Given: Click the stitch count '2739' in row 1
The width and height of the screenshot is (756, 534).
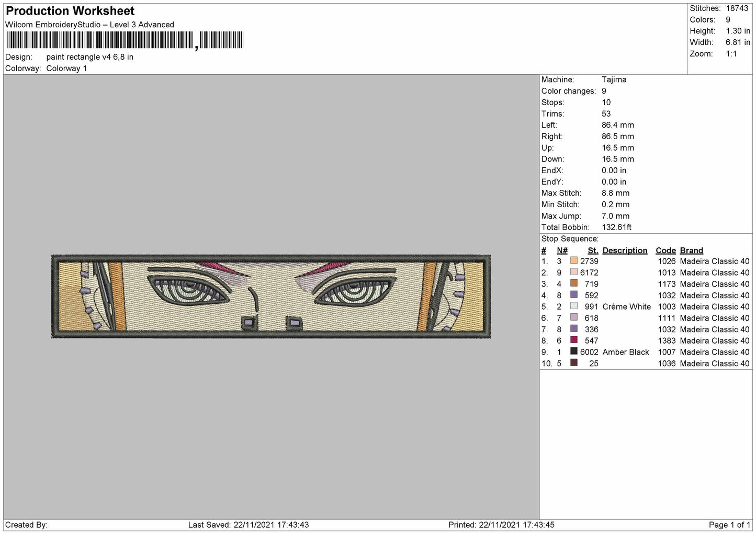Looking at the screenshot, I should [589, 262].
